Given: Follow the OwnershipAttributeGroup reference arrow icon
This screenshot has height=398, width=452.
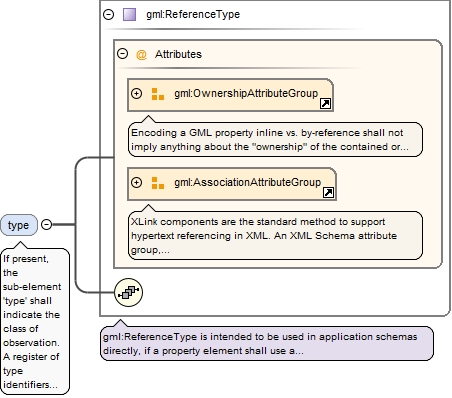Looking at the screenshot, I should click(x=325, y=104).
